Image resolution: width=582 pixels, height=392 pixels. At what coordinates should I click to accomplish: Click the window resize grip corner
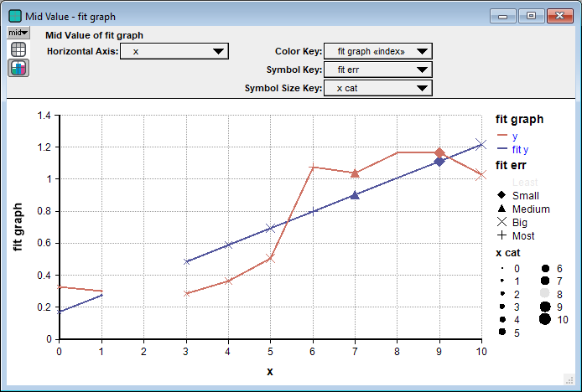pos(569,379)
